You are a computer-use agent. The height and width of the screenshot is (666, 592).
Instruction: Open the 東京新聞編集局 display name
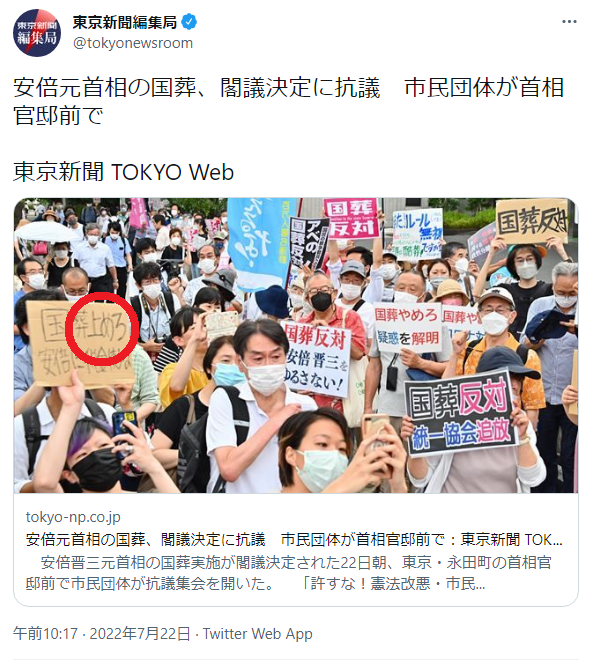124,22
